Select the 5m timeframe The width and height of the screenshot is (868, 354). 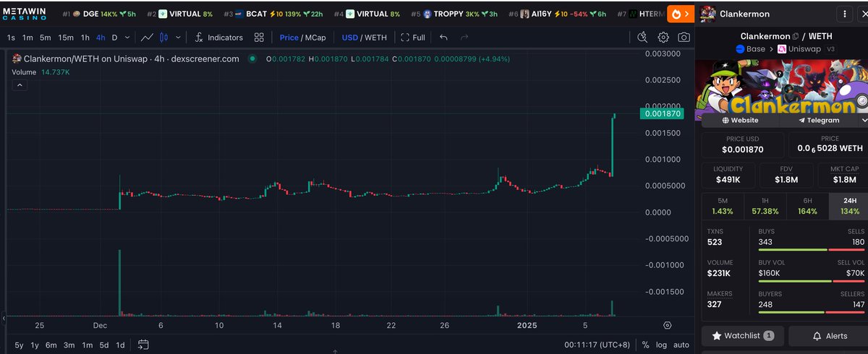(45, 37)
